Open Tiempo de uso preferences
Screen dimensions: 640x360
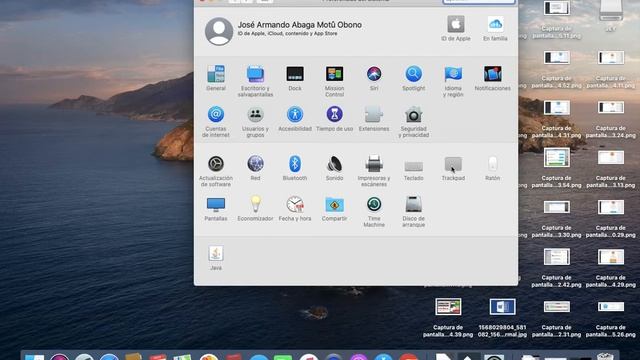tap(334, 115)
